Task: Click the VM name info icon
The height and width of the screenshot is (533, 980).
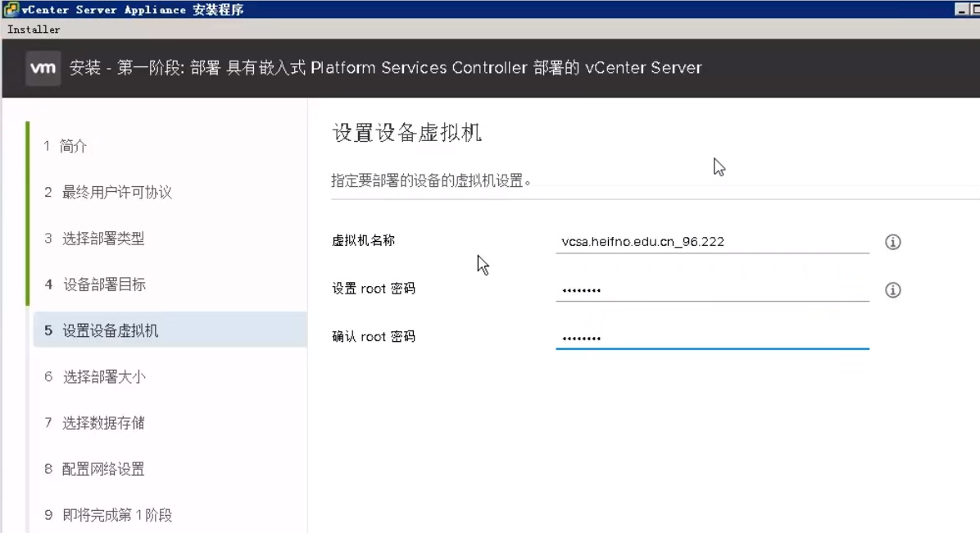Action: (892, 242)
